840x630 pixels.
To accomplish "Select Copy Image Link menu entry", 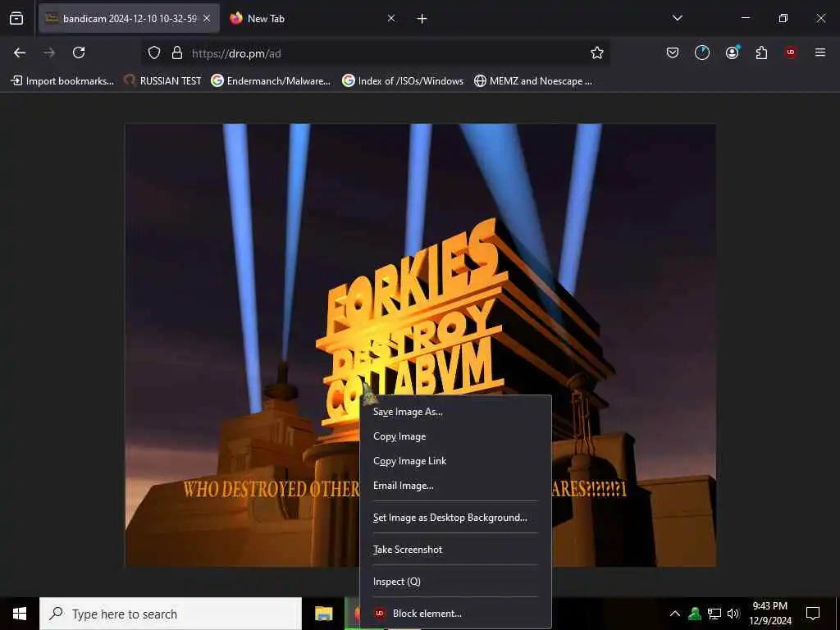I will pos(455,461).
